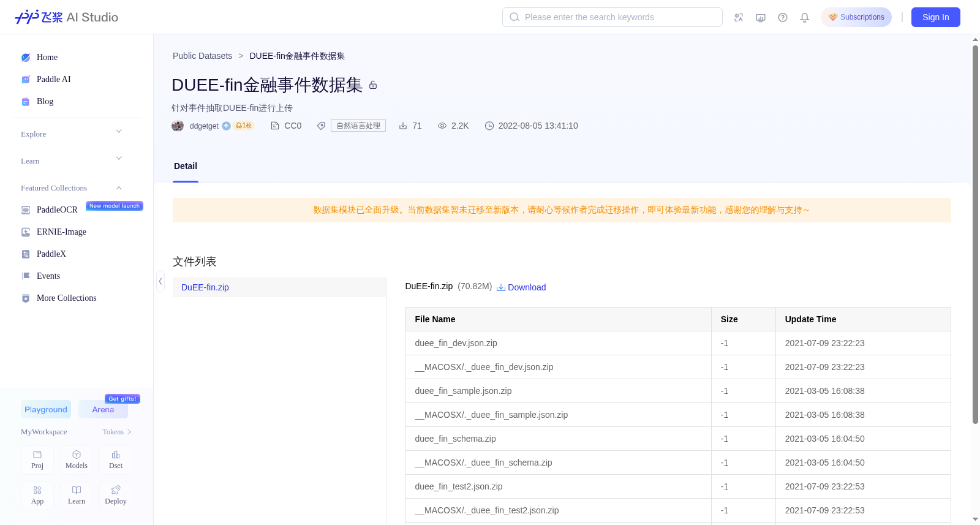Screen dimensions: 980x525
Task: Open App workspace tile
Action: tap(37, 495)
